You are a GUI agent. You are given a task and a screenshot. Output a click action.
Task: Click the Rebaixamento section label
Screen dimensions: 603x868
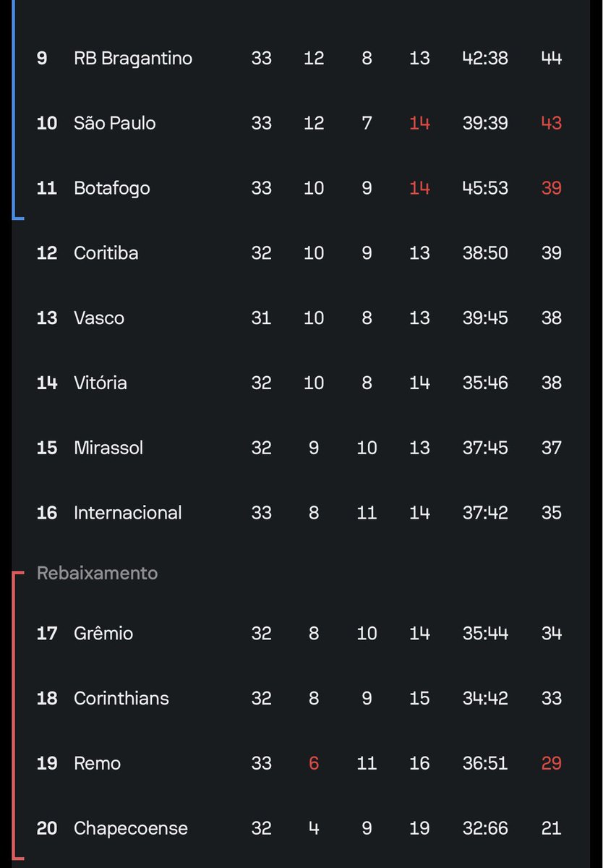click(x=97, y=573)
